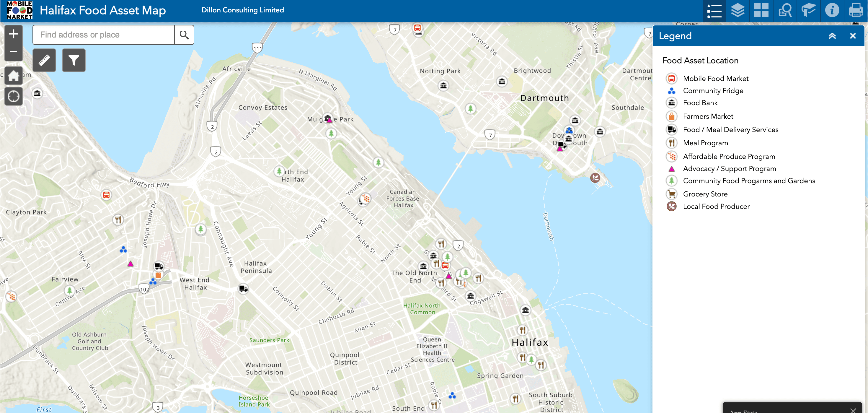Screen dimensions: 868x413
Task: Open the Measurement ruler tool
Action: coord(44,60)
